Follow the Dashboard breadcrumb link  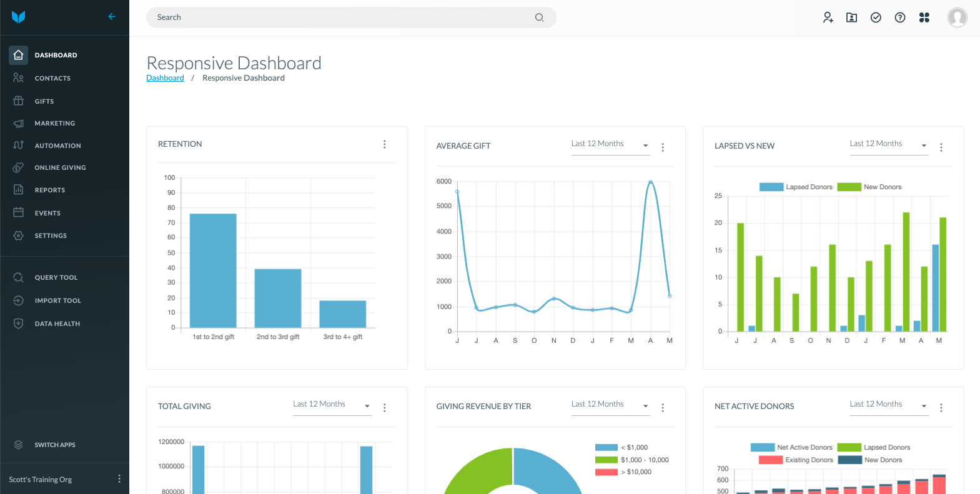[x=165, y=78]
